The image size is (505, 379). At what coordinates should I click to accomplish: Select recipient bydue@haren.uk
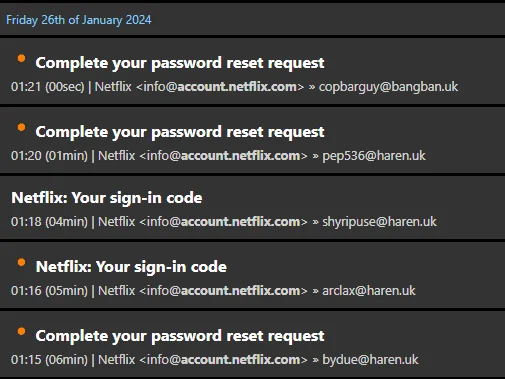(370, 360)
